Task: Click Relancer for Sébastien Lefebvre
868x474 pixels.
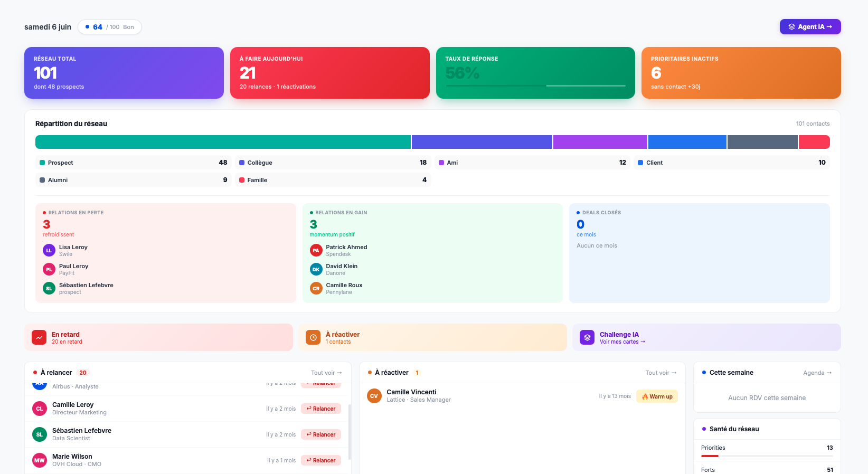Action: [321, 434]
